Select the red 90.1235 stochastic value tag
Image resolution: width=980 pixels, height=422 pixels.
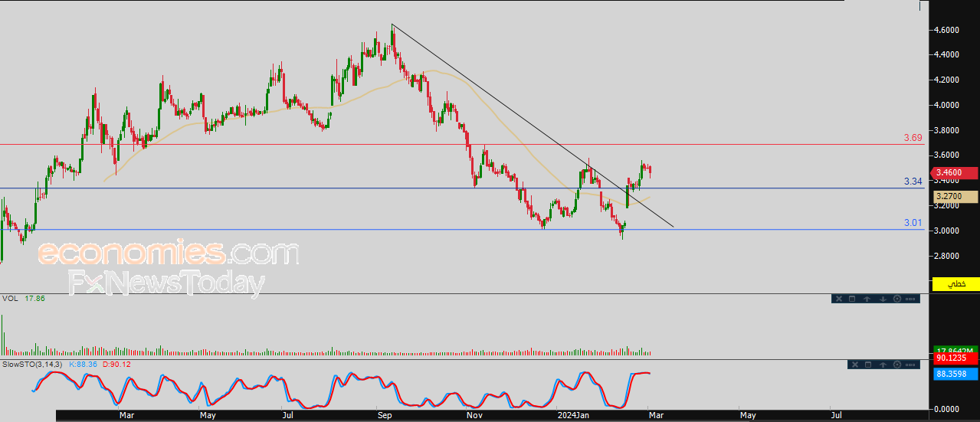tap(955, 358)
